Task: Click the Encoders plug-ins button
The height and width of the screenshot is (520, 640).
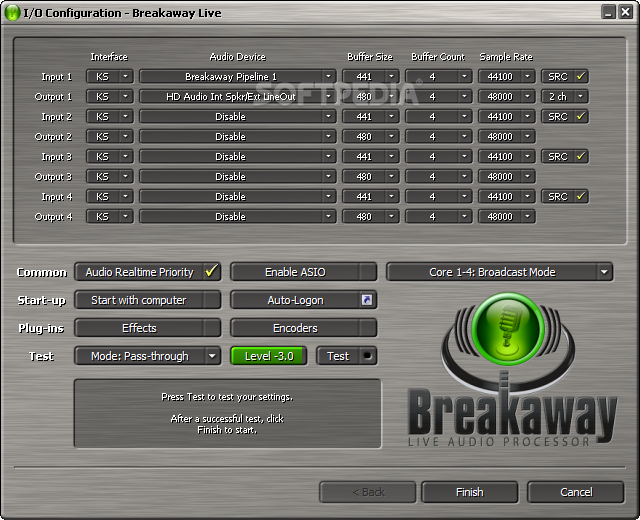Action: point(304,328)
